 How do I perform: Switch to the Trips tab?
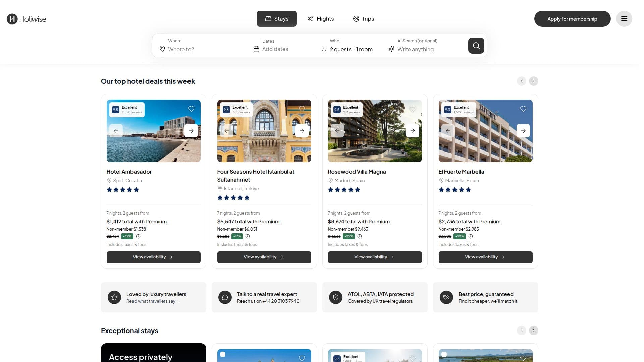(363, 19)
